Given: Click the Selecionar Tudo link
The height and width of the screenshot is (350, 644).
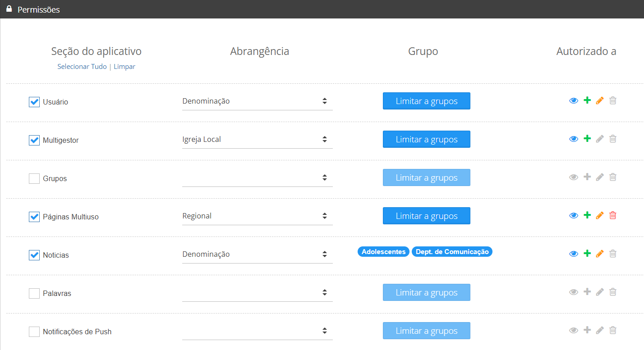Looking at the screenshot, I should [x=82, y=67].
